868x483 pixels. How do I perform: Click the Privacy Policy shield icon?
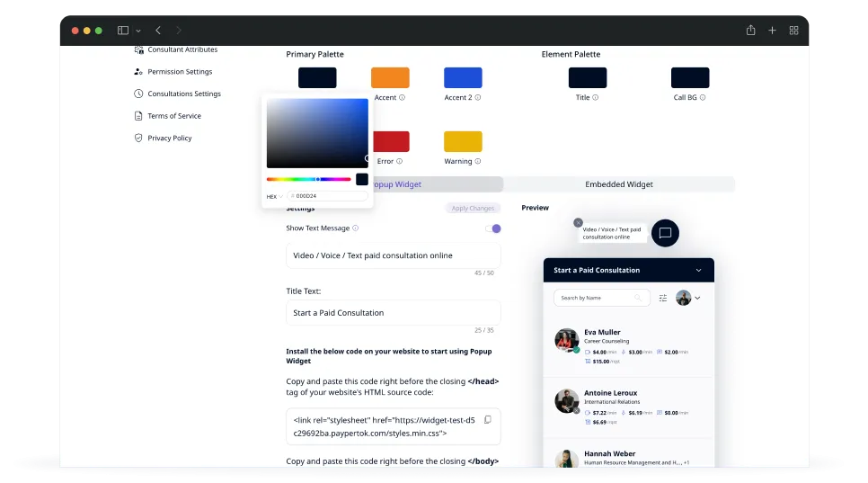pos(138,138)
